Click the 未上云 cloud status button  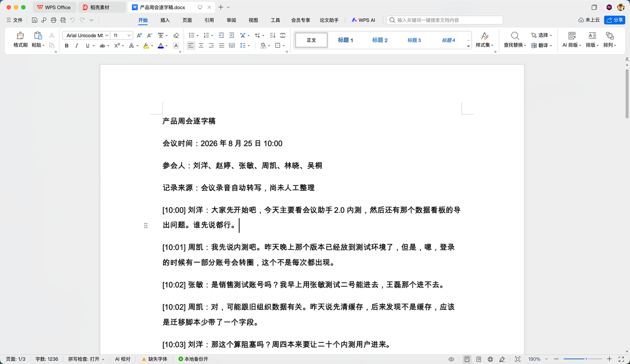589,20
